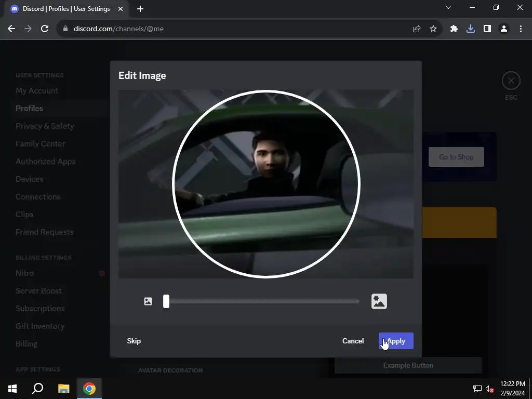Screen dimensions: 532x399
Task: Select the Discord Profiles browser tab
Action: click(66, 9)
